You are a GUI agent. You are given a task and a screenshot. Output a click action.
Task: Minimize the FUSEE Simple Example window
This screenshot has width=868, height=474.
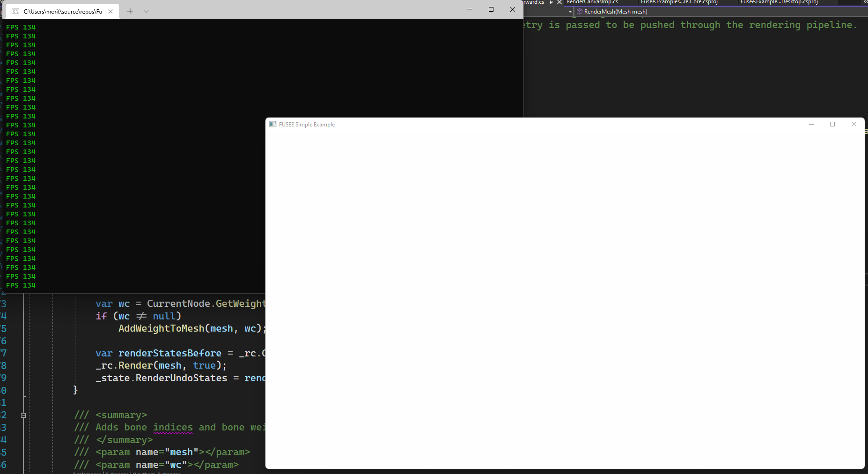pos(811,124)
